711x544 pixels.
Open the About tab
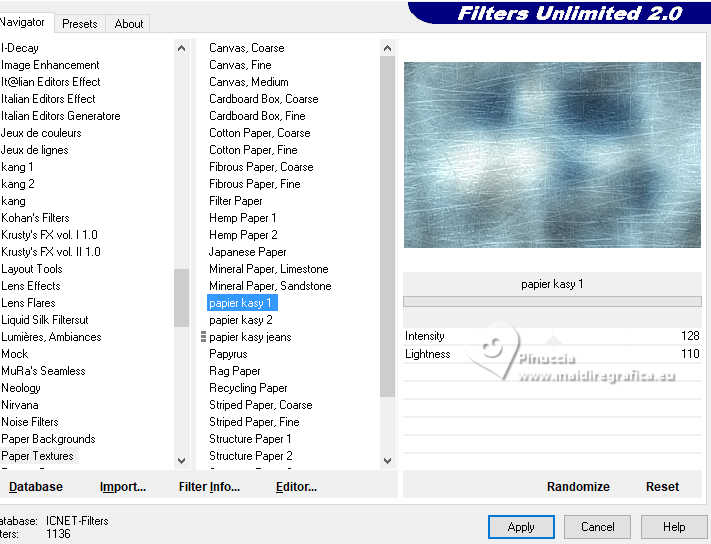(129, 24)
